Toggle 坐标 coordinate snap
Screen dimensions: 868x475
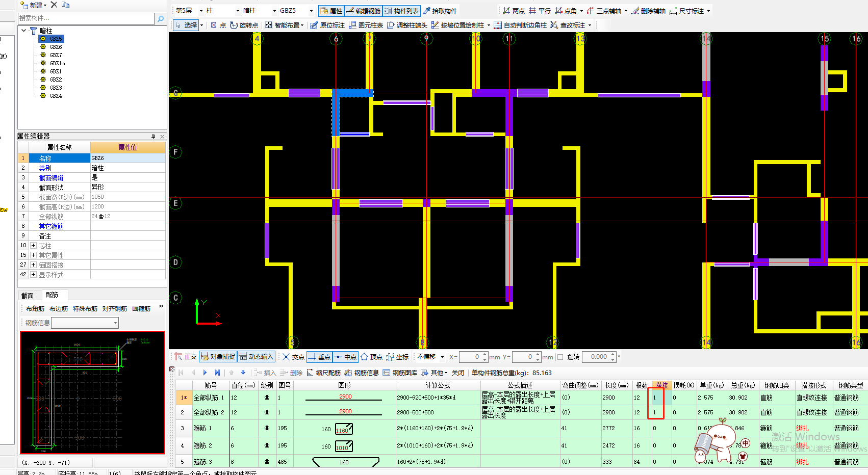[x=397, y=357]
